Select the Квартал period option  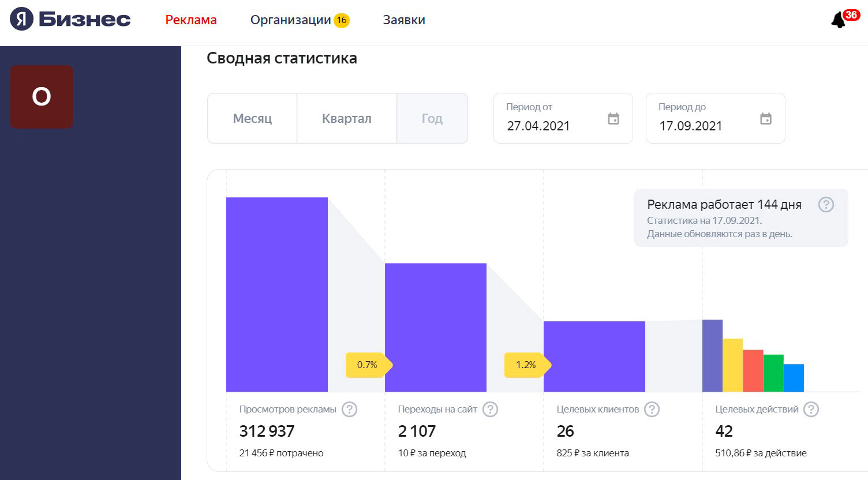pos(346,118)
